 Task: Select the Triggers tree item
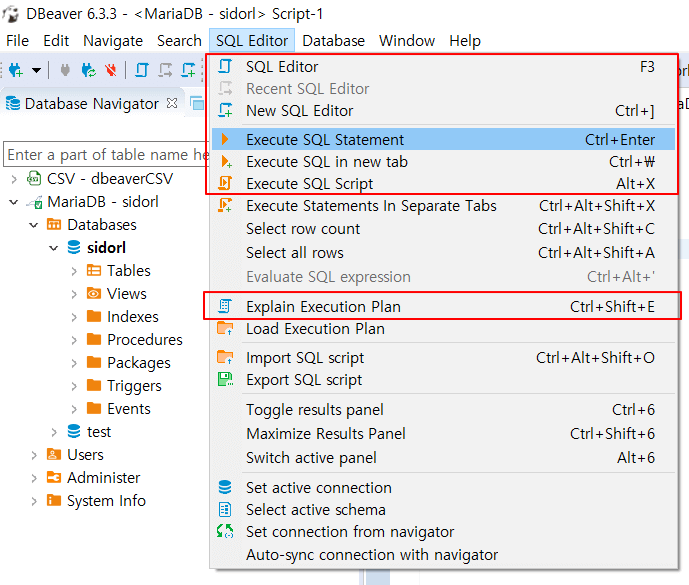(x=134, y=385)
